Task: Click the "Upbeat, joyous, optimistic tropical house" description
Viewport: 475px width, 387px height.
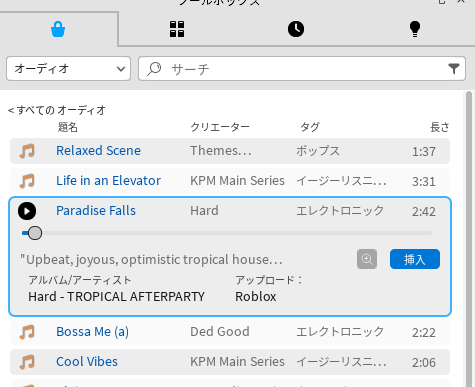Action: click(151, 259)
